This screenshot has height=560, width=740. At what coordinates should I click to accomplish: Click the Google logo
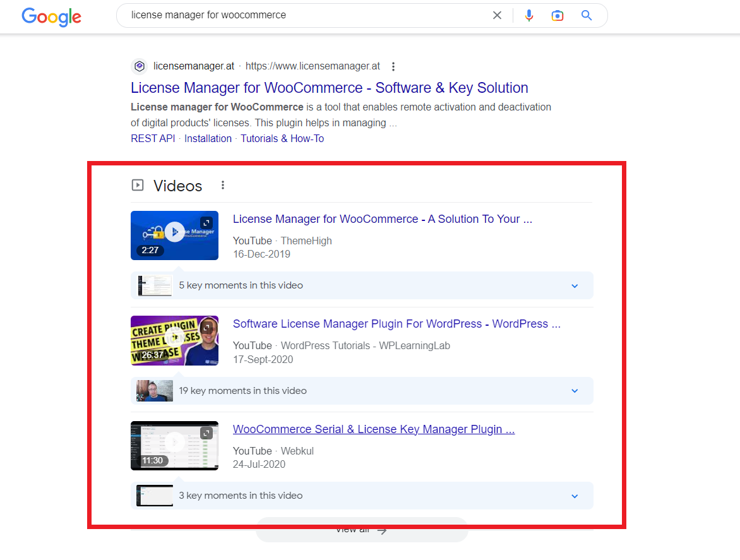[51, 16]
